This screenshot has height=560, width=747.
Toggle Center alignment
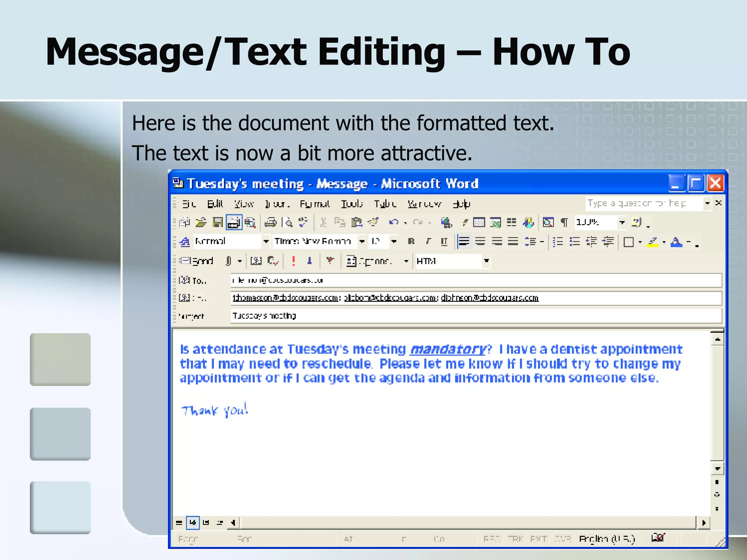click(480, 241)
